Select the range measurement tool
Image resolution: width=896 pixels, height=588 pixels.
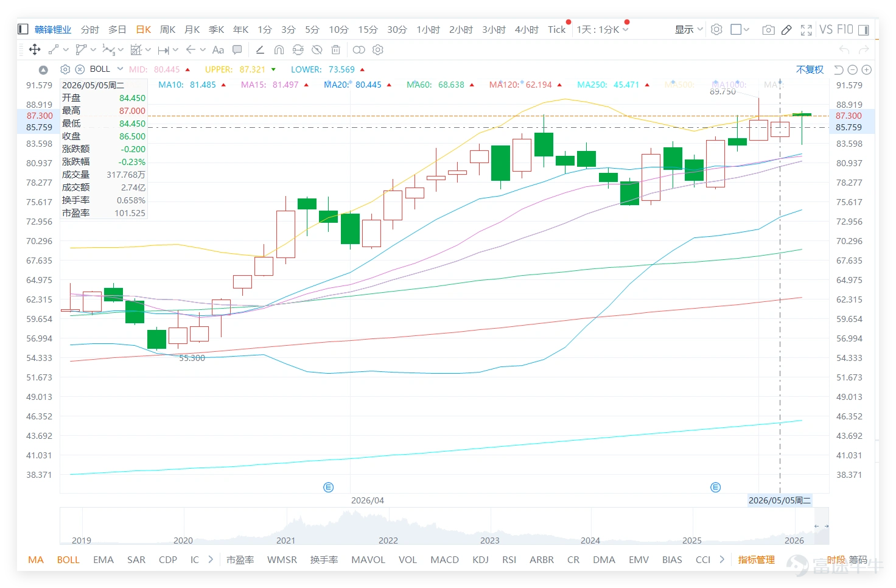(163, 50)
